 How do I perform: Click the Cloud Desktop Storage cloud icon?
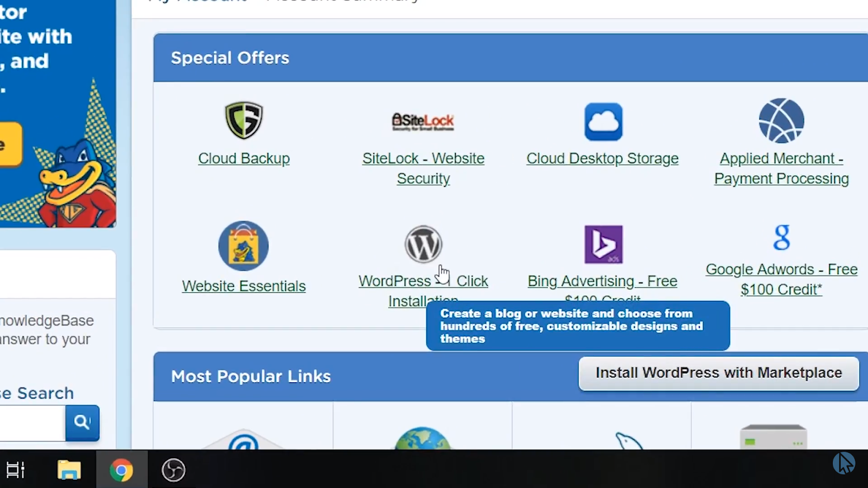point(603,121)
